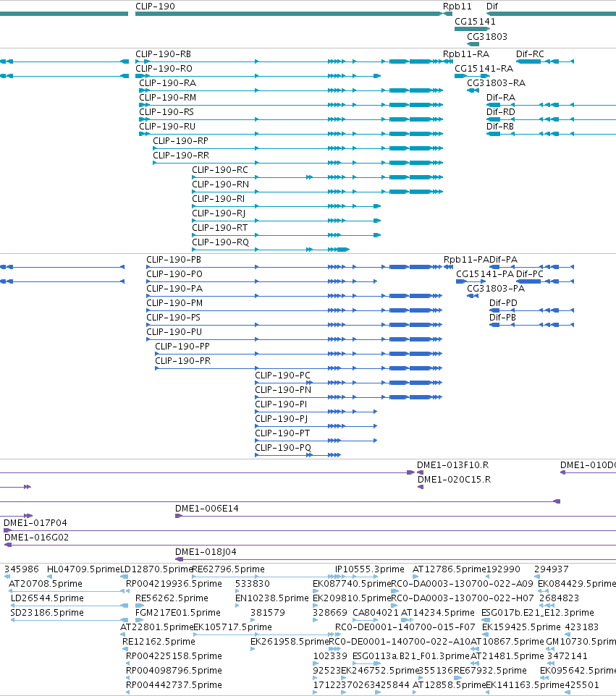
Task: Click the Dif-PC protein label
Action: point(529,274)
